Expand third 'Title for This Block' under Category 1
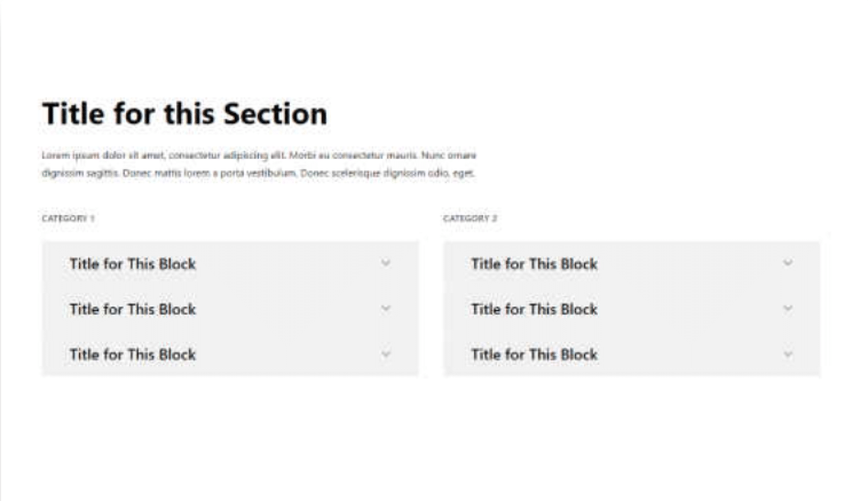 (132, 355)
